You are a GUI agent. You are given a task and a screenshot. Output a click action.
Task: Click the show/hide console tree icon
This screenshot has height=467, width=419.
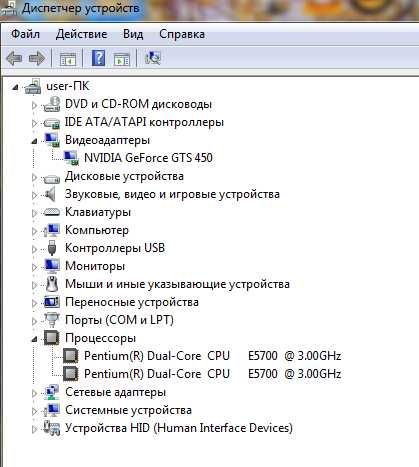click(68, 59)
